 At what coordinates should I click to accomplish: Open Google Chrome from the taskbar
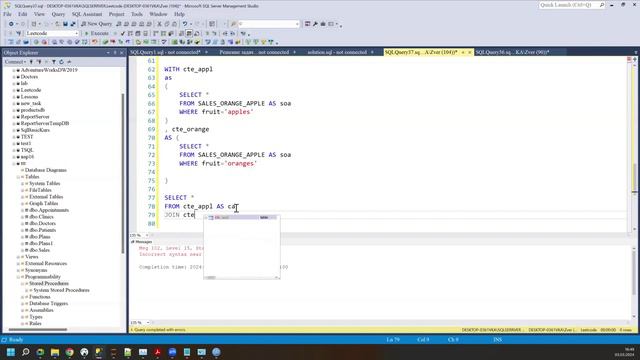tap(70, 352)
